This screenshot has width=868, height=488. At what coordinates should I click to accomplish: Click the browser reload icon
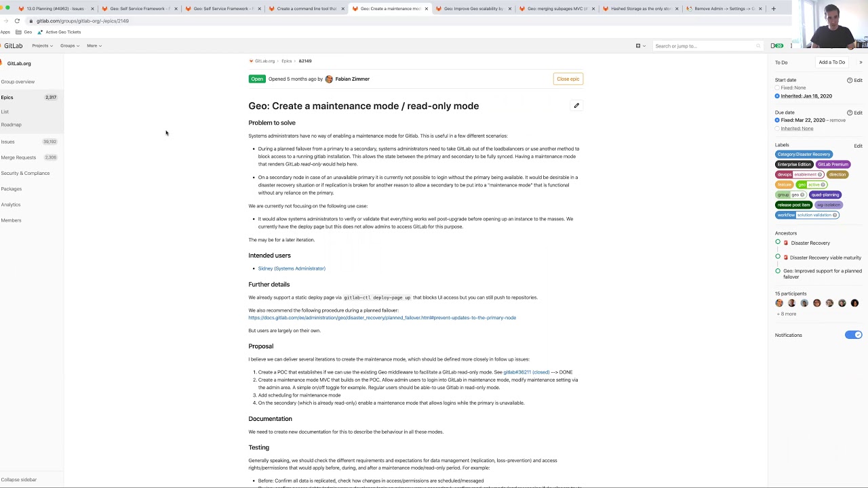[x=17, y=21]
